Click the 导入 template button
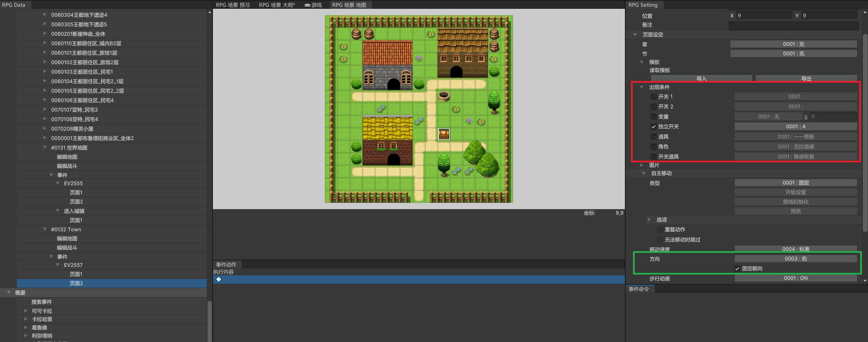 701,79
